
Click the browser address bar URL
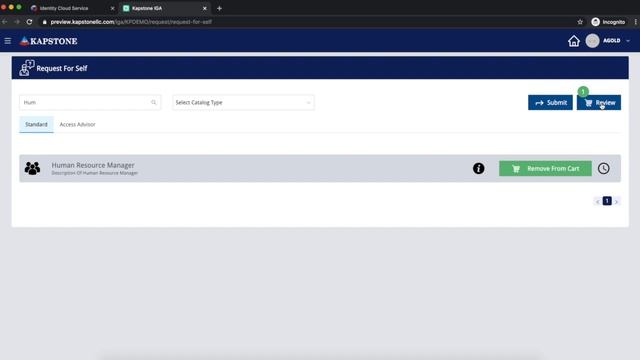(x=131, y=22)
